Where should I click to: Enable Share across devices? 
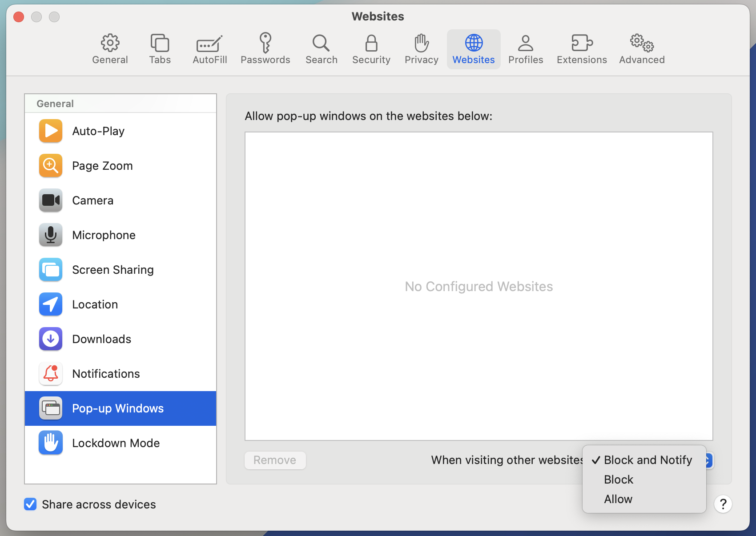pyautogui.click(x=30, y=504)
